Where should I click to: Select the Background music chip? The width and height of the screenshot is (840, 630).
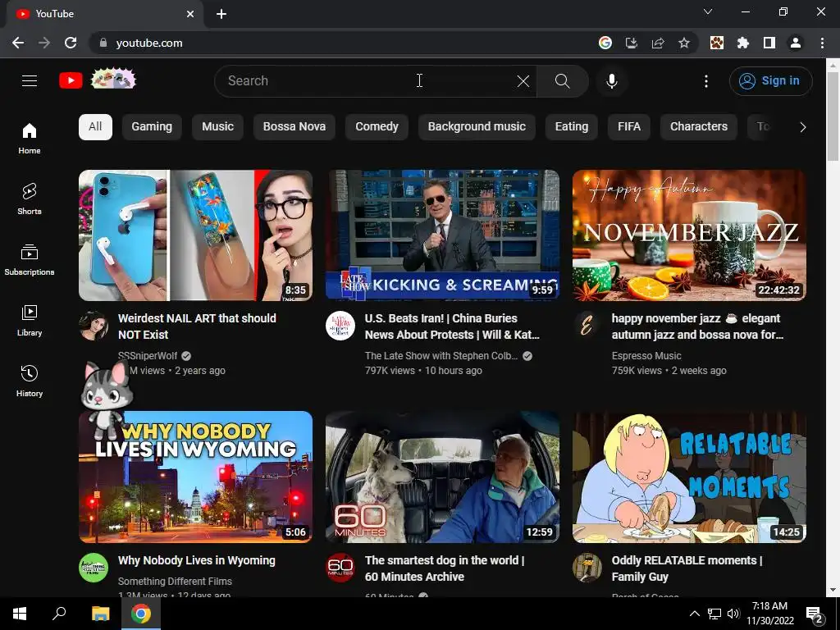click(x=477, y=127)
